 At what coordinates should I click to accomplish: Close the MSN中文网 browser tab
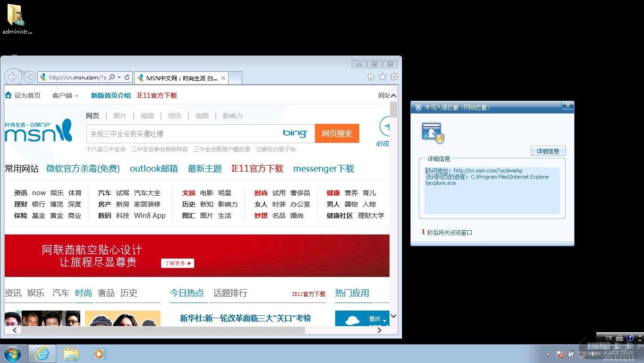(223, 78)
